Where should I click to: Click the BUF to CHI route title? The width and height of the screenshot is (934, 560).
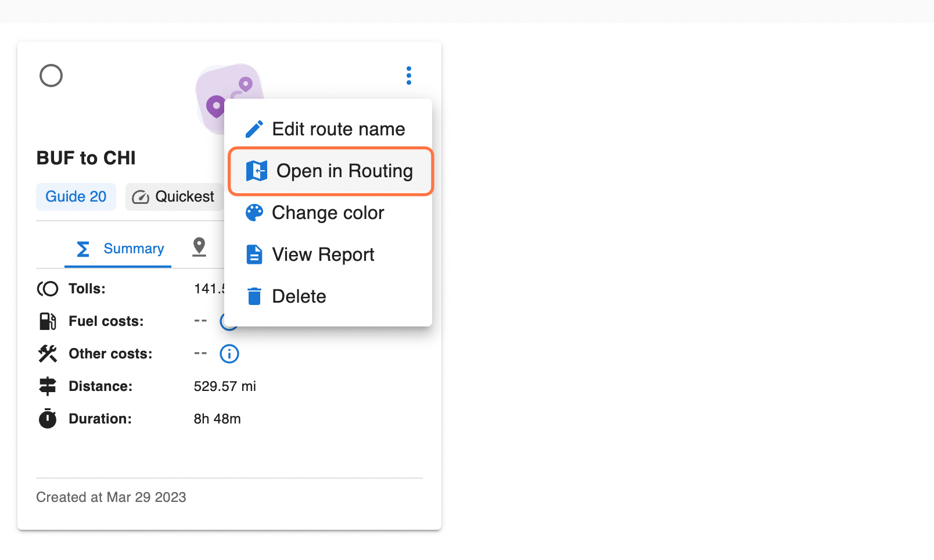(86, 158)
